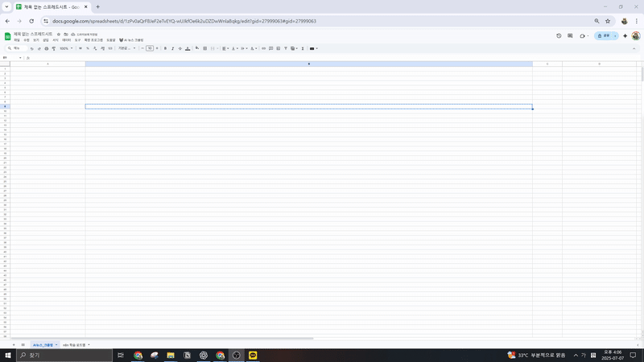The width and height of the screenshot is (644, 362).
Task: Open the version history clock icon
Action: 559,36
